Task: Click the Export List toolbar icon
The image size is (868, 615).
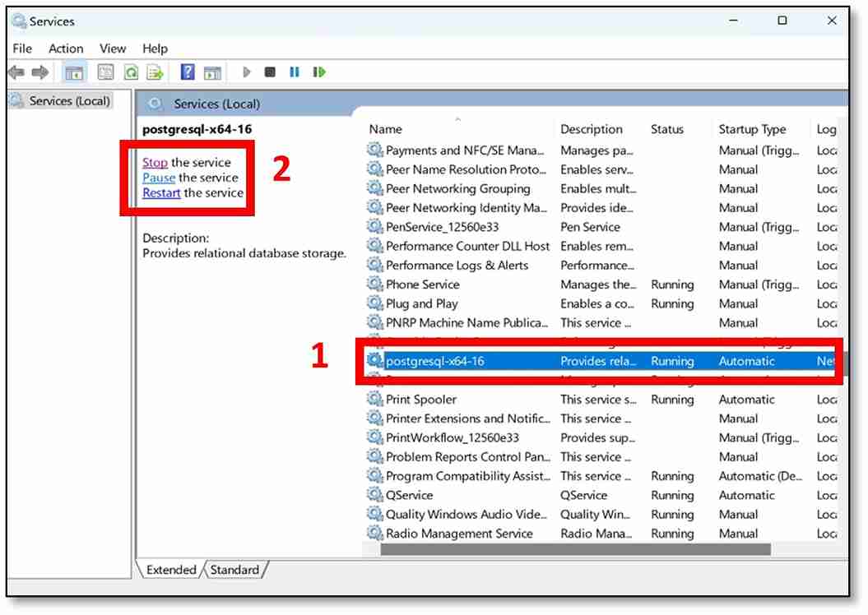Action: point(154,72)
